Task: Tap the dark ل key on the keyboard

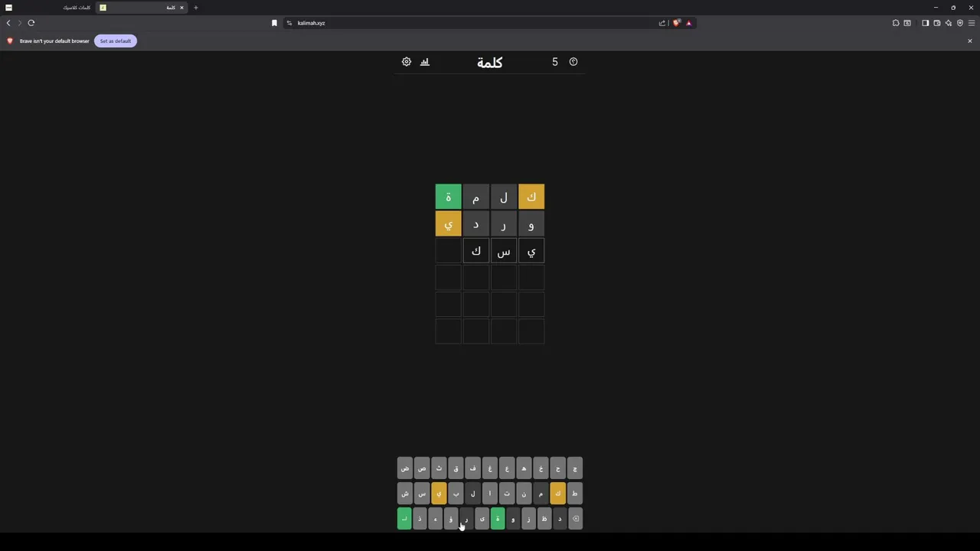Action: pyautogui.click(x=472, y=494)
